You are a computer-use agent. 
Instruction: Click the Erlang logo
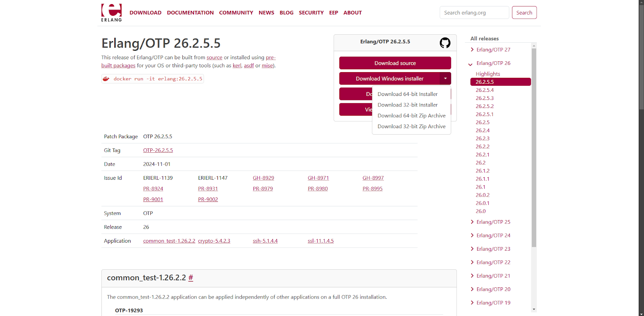(111, 12)
